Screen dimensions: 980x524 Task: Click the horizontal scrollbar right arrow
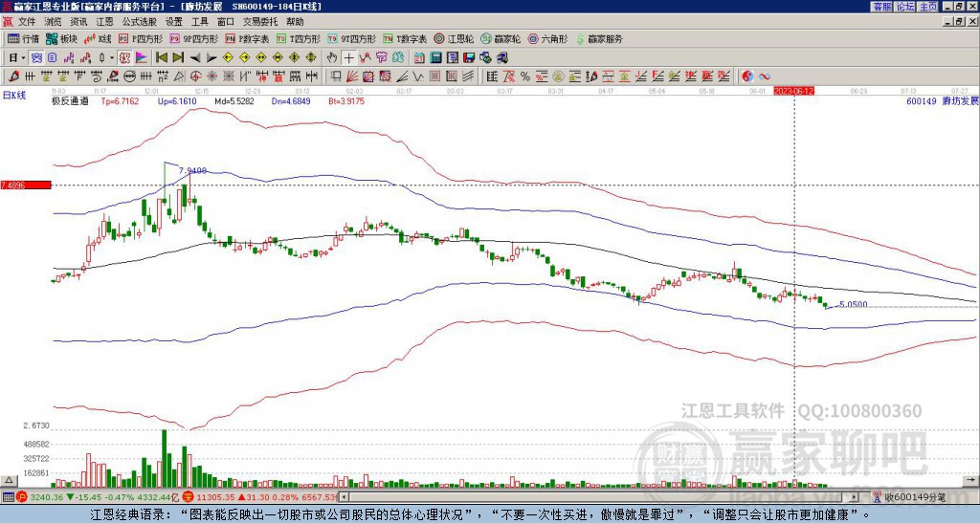854,497
